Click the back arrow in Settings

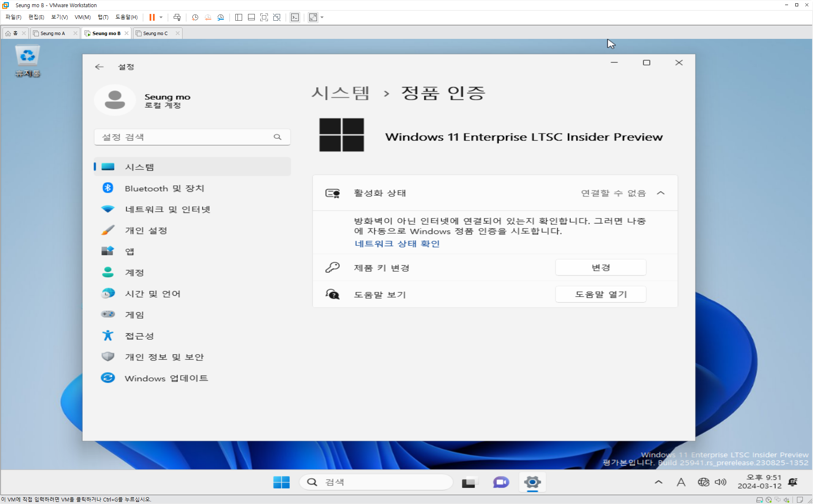coord(99,67)
